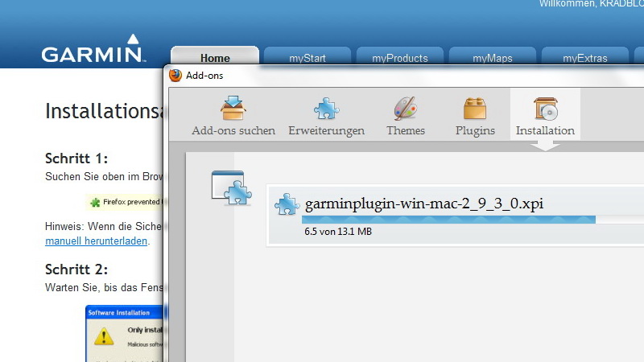Click the "Firefox prevented" notification bar
Viewport: 644px width, 362px height.
click(125, 202)
